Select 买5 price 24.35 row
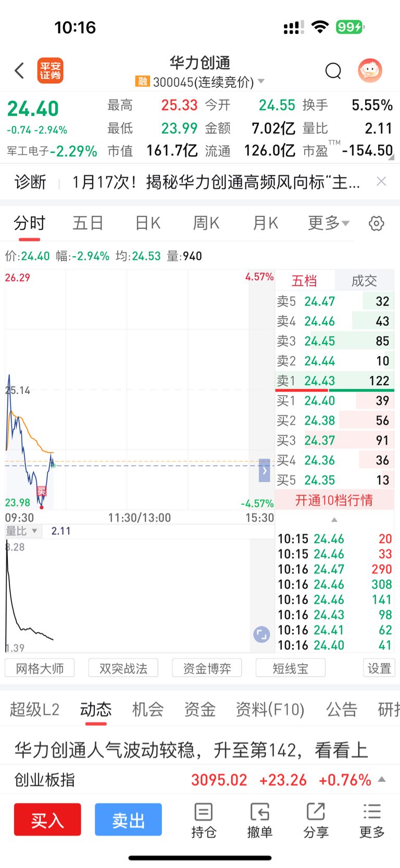The image size is (400, 868). [334, 480]
